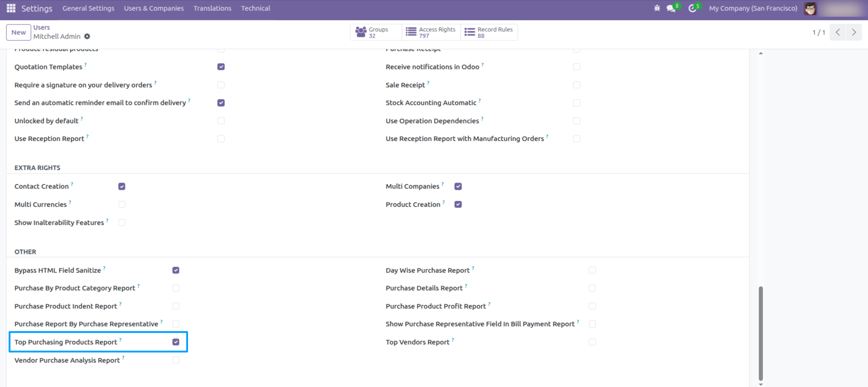Click help tooltip beside Bypass HTML Field Sanitize
The height and width of the screenshot is (387, 868).
pos(104,268)
